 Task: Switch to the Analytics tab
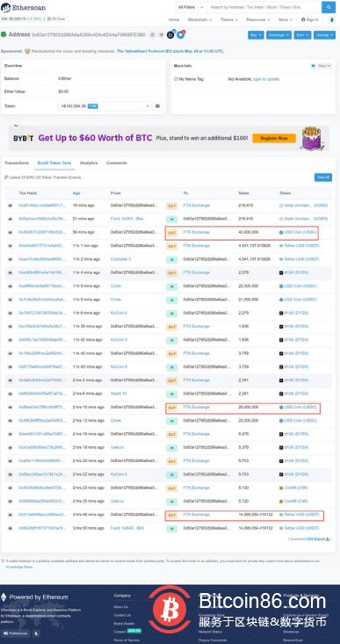pos(89,163)
